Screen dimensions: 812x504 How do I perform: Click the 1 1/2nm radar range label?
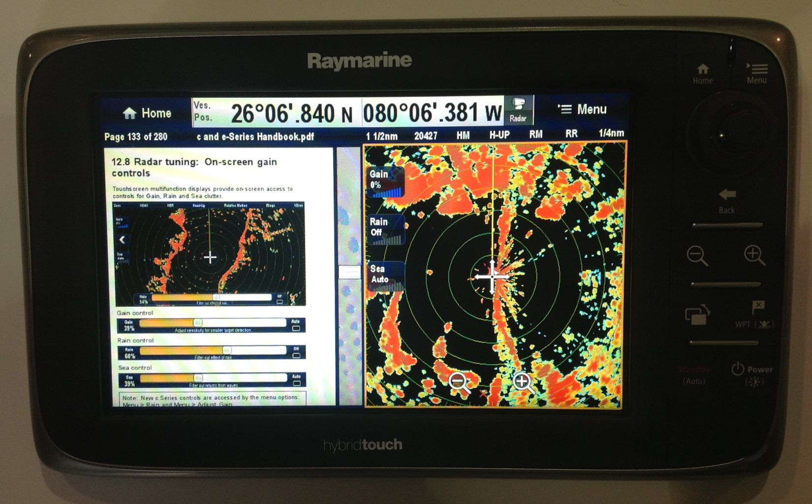(x=381, y=136)
